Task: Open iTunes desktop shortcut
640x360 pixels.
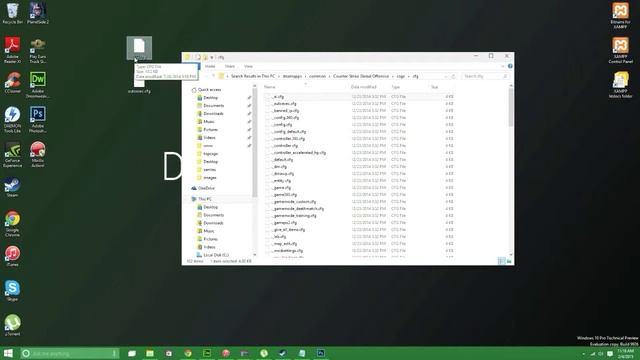Action: pos(13,256)
